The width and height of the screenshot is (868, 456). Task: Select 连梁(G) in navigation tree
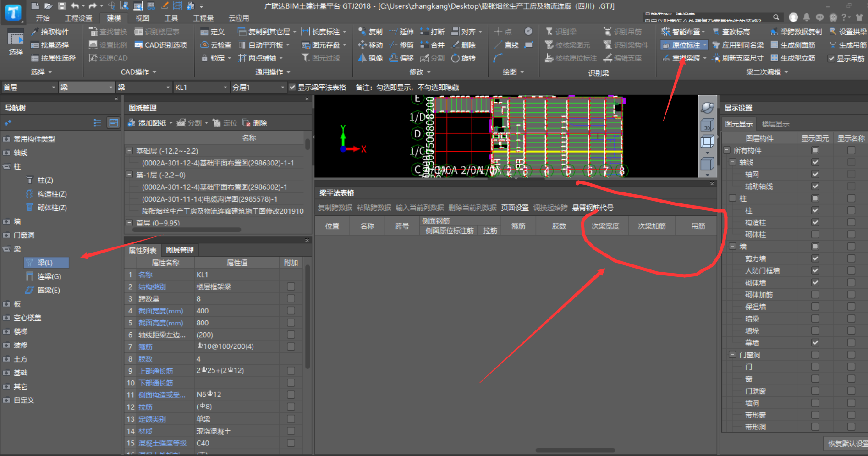(x=49, y=276)
